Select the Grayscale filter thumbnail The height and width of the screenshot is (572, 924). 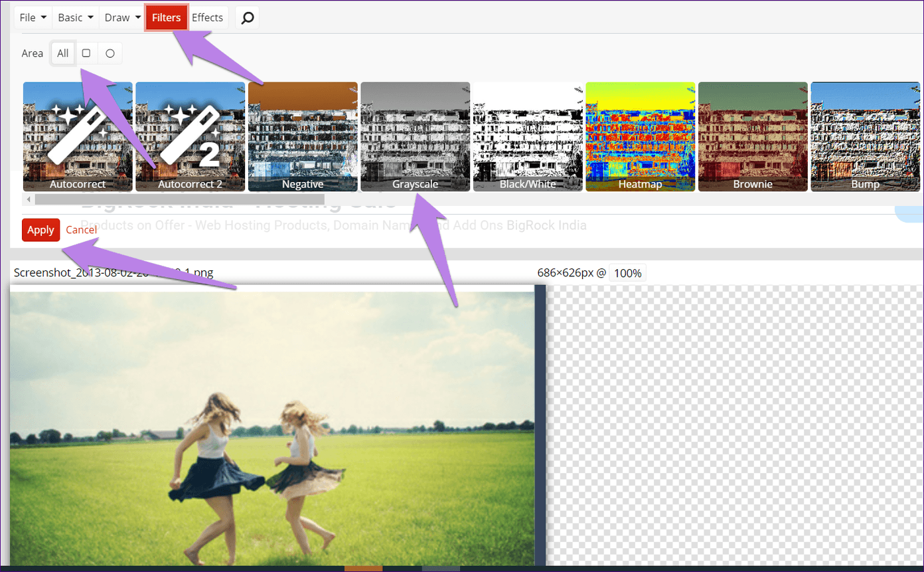(x=416, y=137)
